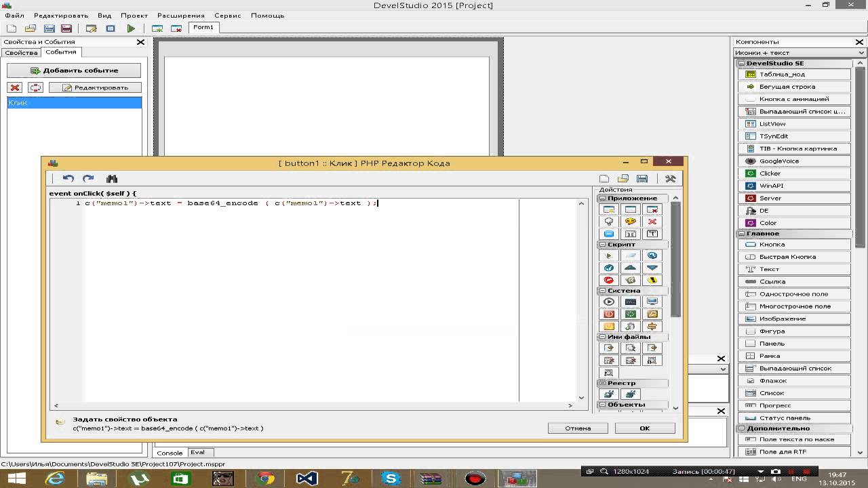868x488 pixels.
Task: Switch to the Form1 tab
Action: pos(203,28)
